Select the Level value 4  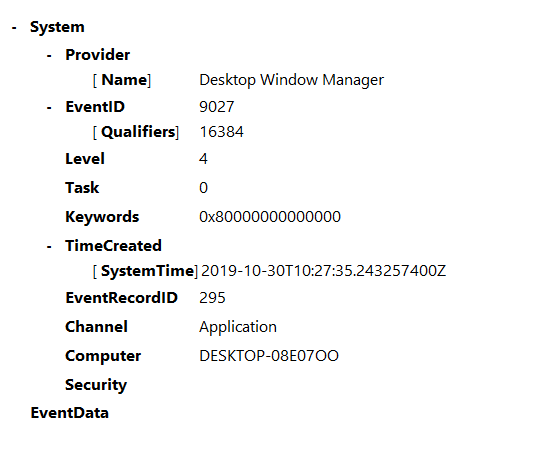click(203, 159)
